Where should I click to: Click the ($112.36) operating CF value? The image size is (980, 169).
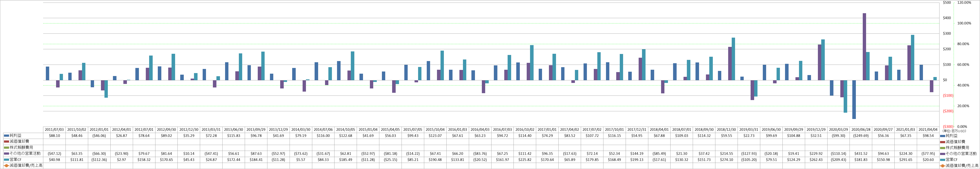(x=99, y=160)
